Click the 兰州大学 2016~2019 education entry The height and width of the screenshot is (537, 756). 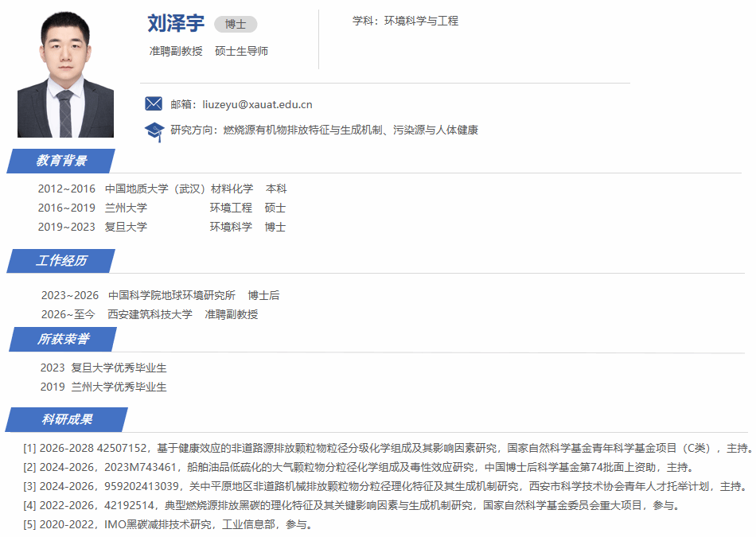click(162, 208)
